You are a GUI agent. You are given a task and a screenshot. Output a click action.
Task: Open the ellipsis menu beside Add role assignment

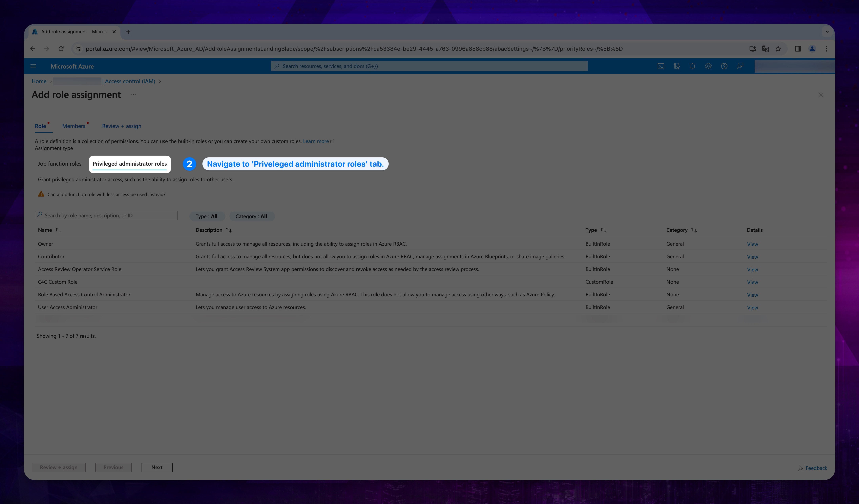pyautogui.click(x=133, y=95)
